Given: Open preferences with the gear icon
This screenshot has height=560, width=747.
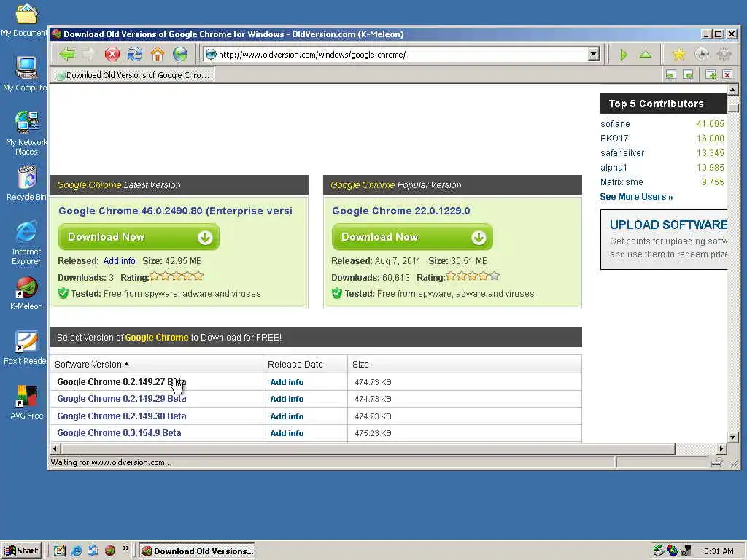Looking at the screenshot, I should [724, 54].
